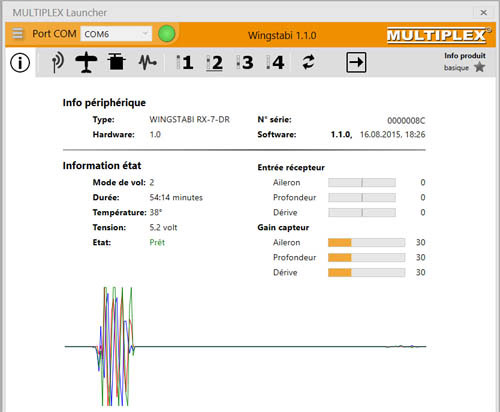Click the Mode de vol value 2
Image resolution: width=500 pixels, height=412 pixels.
pos(152,182)
